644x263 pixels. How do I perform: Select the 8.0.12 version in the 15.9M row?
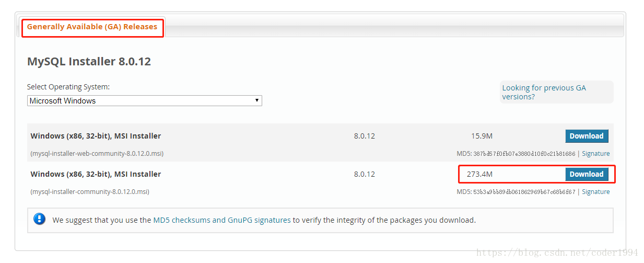tap(365, 136)
